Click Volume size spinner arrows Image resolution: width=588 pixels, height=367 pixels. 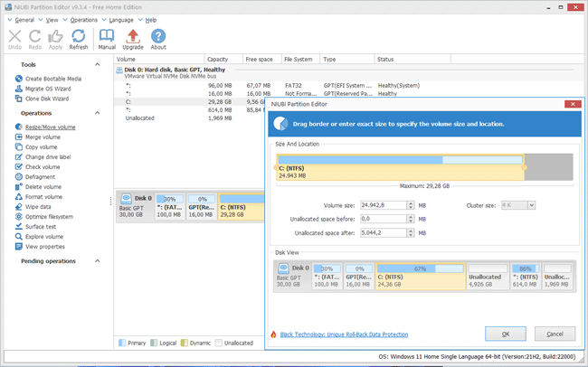point(411,205)
